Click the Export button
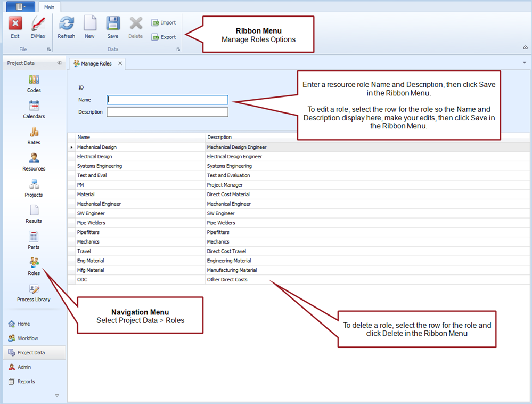This screenshot has width=532, height=404. coord(163,37)
